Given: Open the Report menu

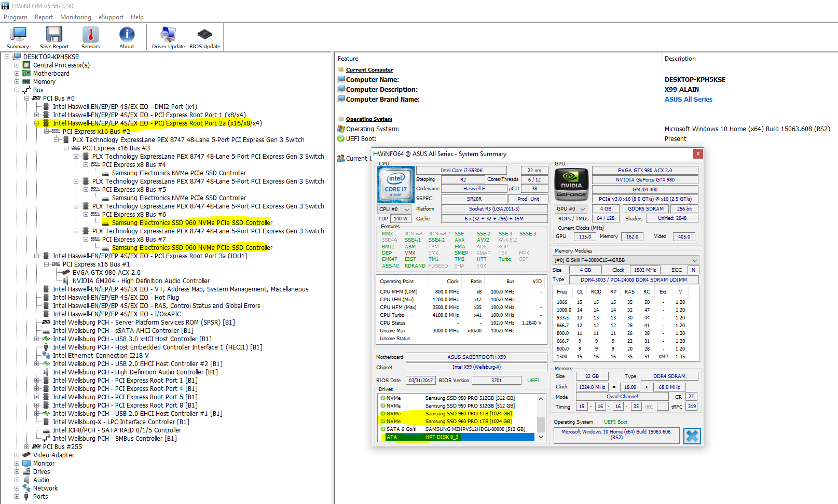Looking at the screenshot, I should coord(44,17).
